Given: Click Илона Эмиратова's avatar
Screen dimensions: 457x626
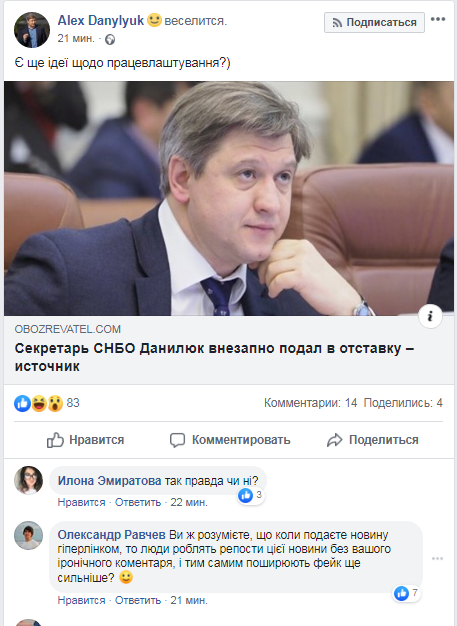Looking at the screenshot, I should tap(28, 480).
